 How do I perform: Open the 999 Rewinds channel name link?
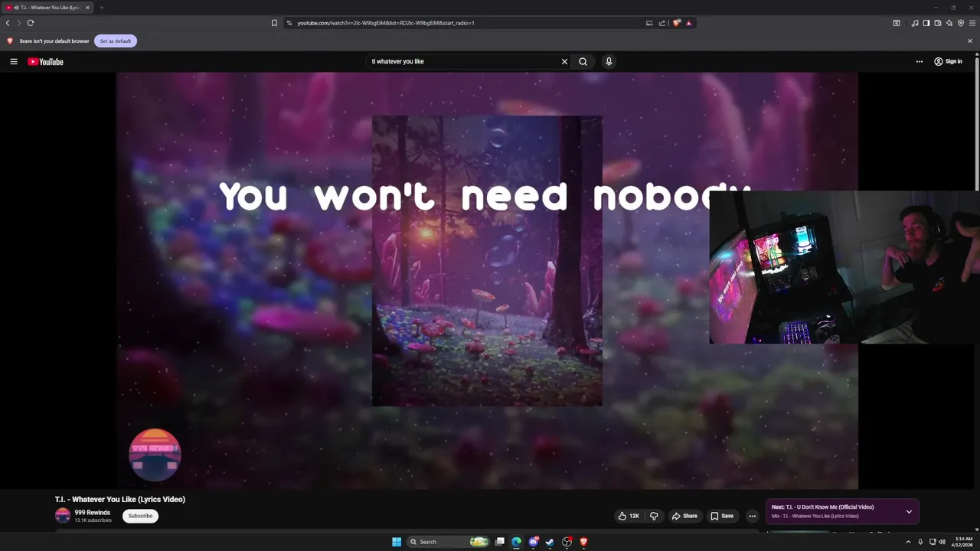[x=93, y=512]
